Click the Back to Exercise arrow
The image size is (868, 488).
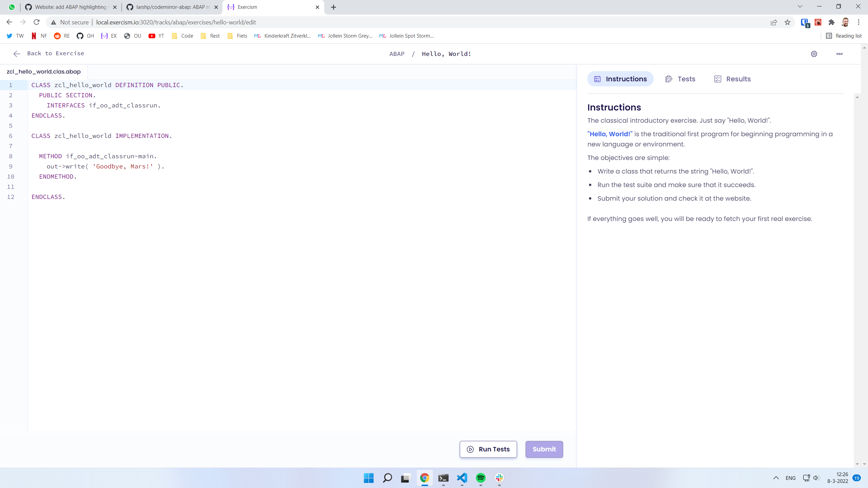click(x=17, y=54)
